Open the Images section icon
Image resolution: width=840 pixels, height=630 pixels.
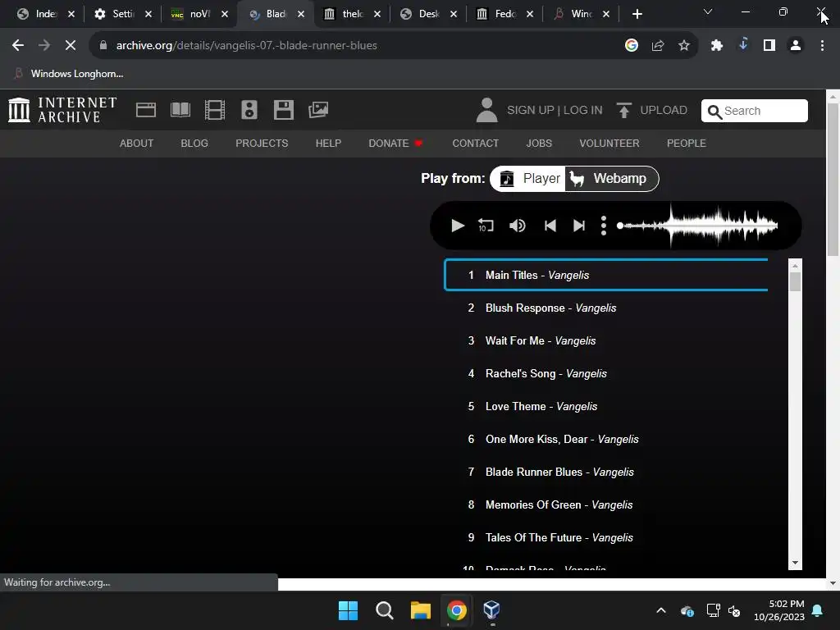[x=318, y=110]
